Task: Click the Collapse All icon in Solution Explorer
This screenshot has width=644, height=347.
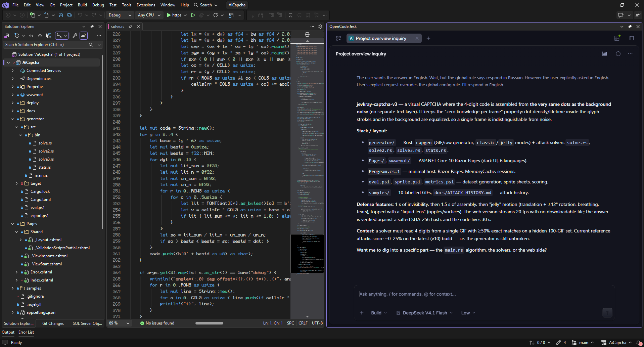Action: coord(40,36)
